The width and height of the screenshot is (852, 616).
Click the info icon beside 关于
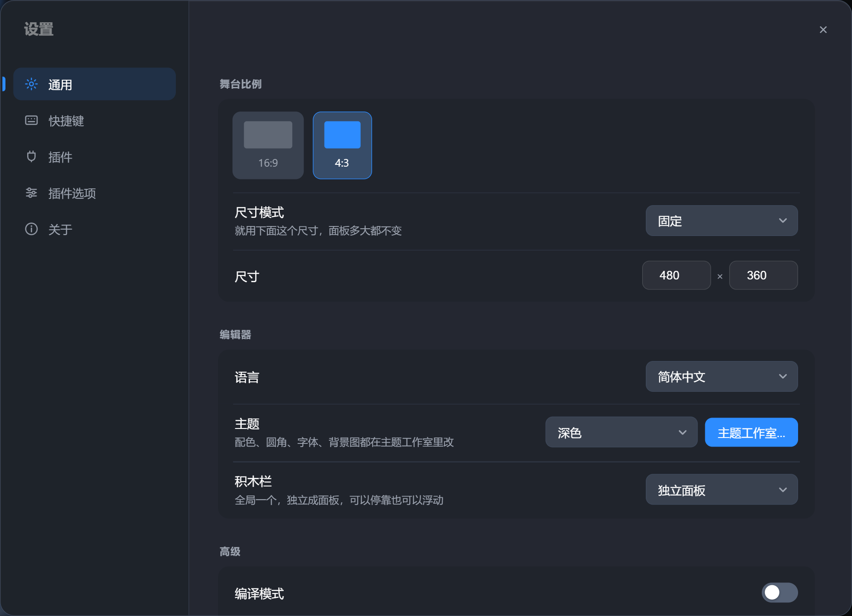[31, 229]
